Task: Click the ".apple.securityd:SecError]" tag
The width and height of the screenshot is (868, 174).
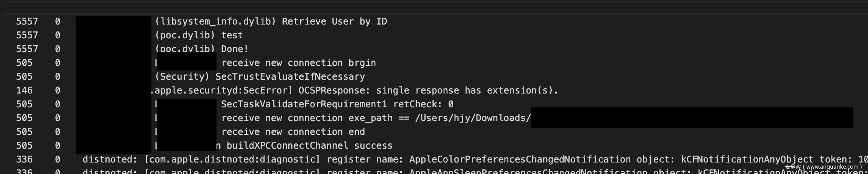Action: (x=221, y=90)
